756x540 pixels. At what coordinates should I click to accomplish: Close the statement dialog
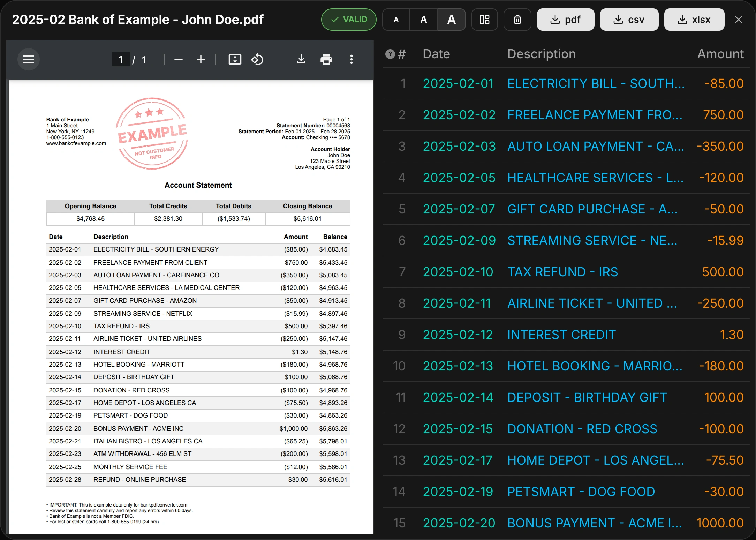click(x=739, y=20)
